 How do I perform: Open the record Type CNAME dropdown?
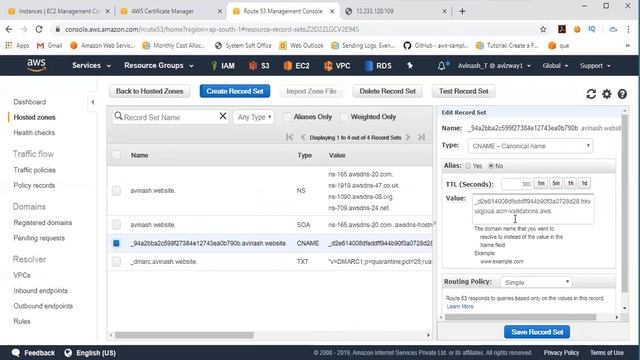pyautogui.click(x=531, y=146)
